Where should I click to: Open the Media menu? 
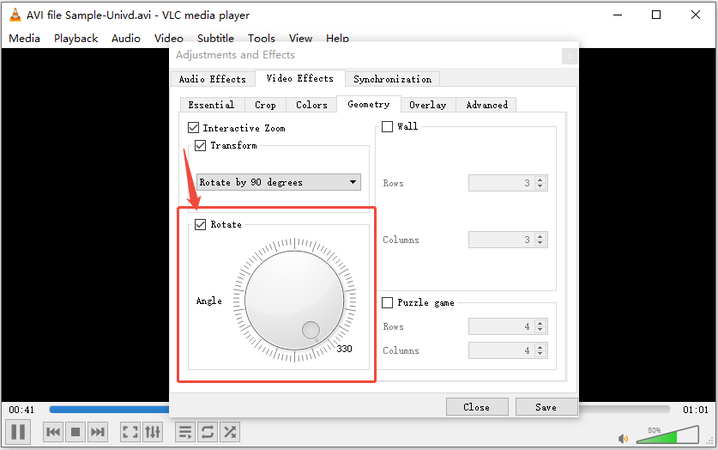click(24, 38)
